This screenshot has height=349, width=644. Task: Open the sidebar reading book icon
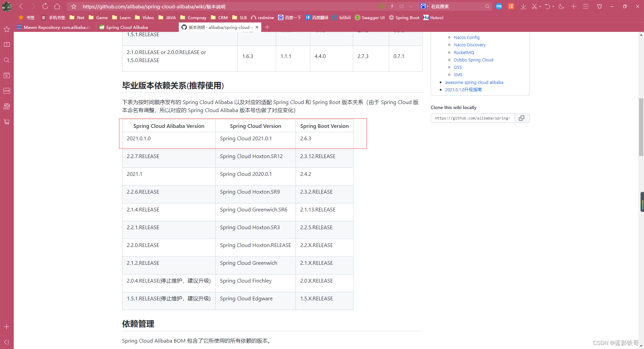click(7, 45)
